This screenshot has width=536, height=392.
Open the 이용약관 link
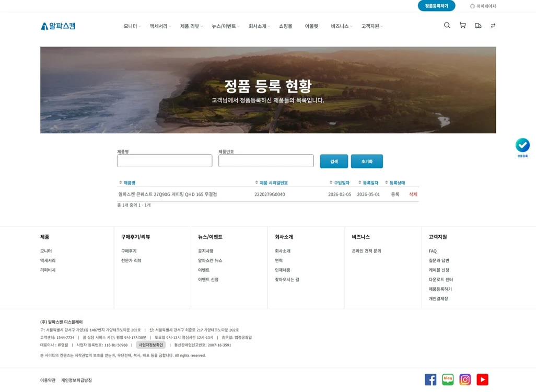48,381
